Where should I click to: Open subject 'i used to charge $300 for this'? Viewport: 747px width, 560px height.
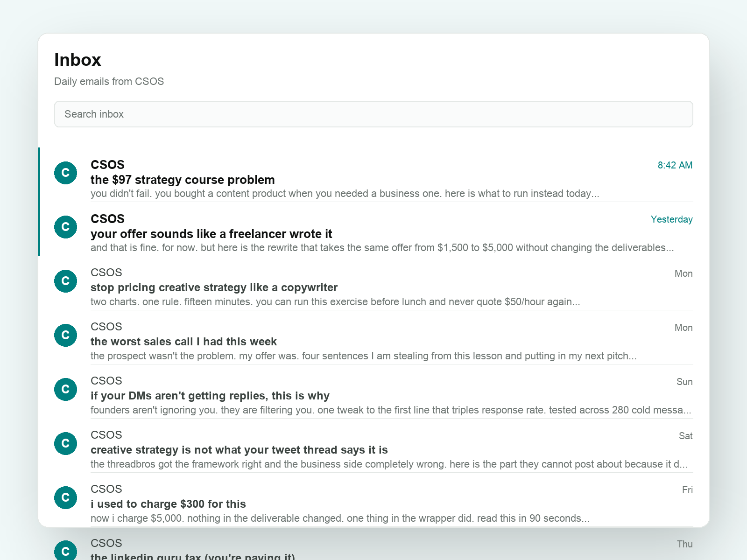pos(168,504)
